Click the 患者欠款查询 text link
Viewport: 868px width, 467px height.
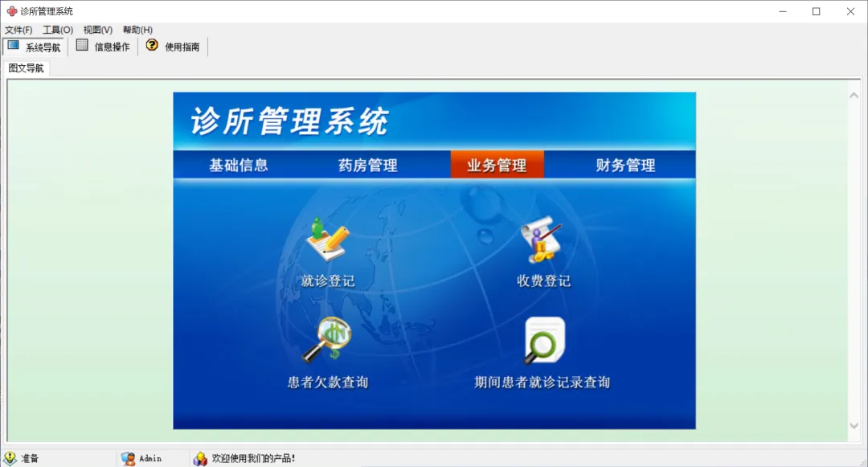[x=328, y=383]
